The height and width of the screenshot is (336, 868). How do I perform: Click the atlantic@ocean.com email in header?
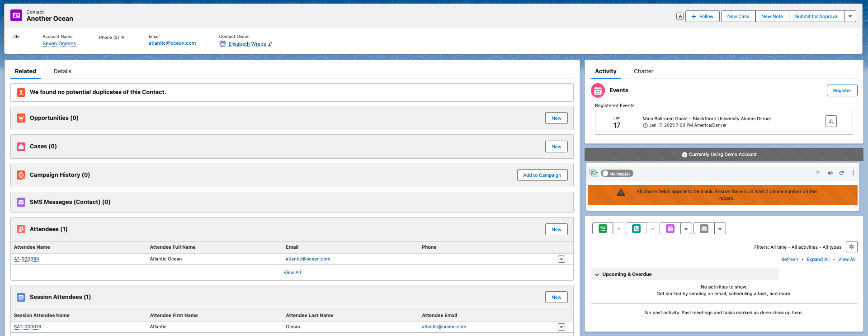pyautogui.click(x=172, y=43)
